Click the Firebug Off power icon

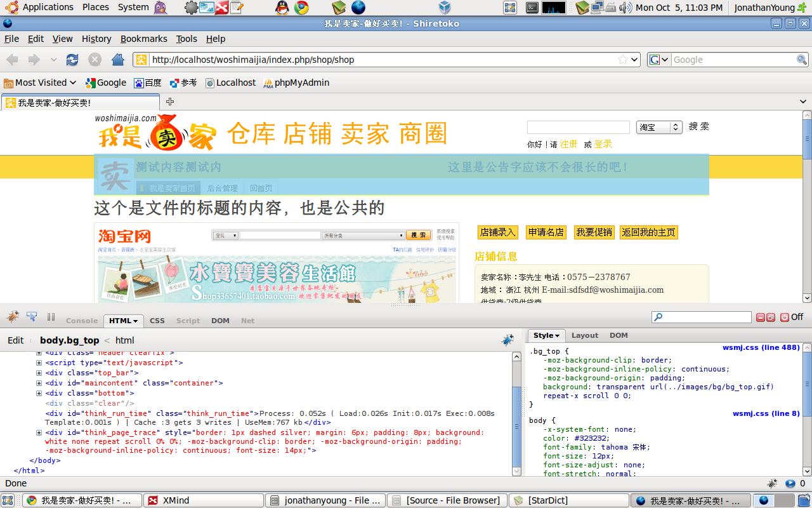(785, 317)
